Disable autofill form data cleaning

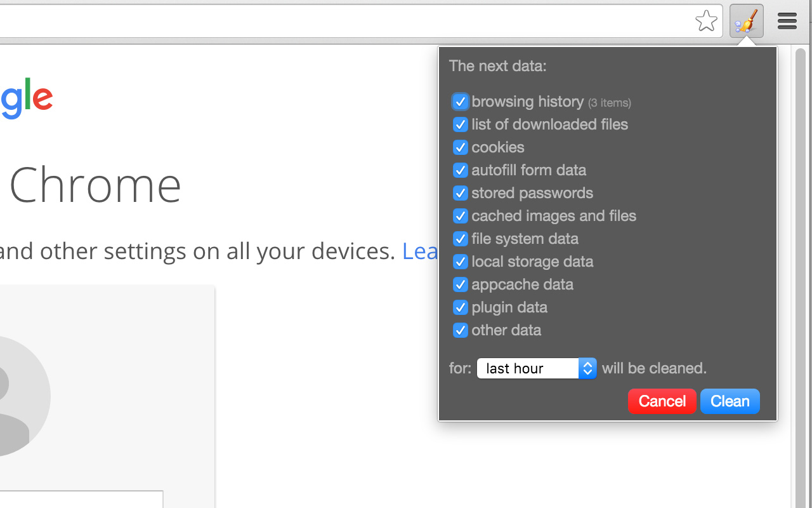pos(460,170)
